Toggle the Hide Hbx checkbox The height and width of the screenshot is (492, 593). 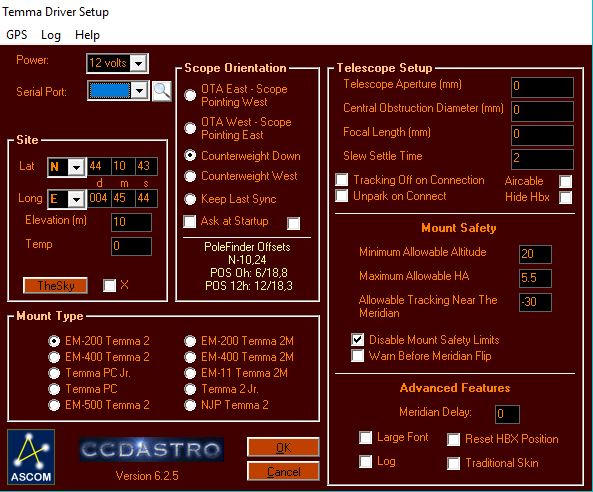[565, 197]
